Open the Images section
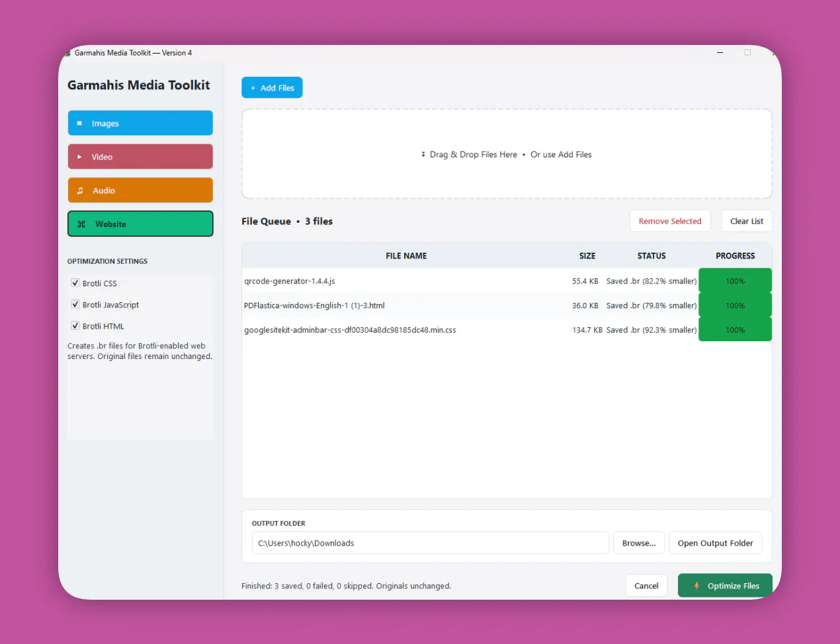The image size is (840, 644). (x=140, y=123)
